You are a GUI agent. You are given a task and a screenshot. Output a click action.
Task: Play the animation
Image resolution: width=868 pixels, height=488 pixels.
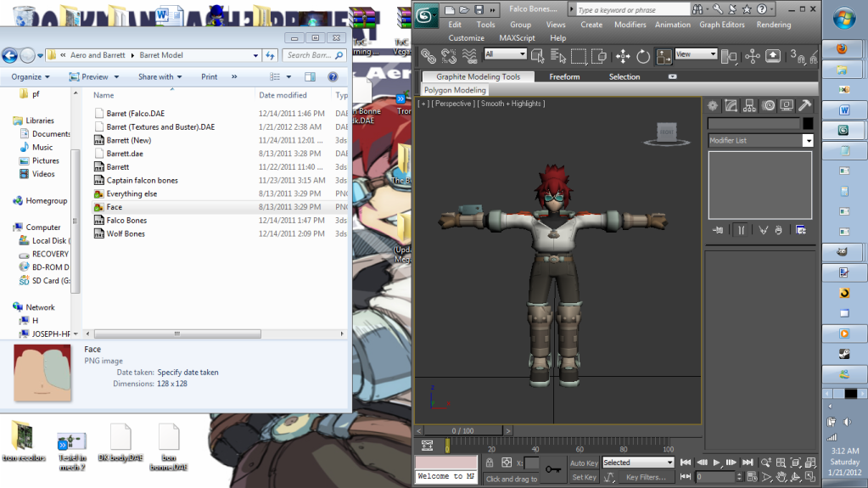pyautogui.click(x=716, y=463)
